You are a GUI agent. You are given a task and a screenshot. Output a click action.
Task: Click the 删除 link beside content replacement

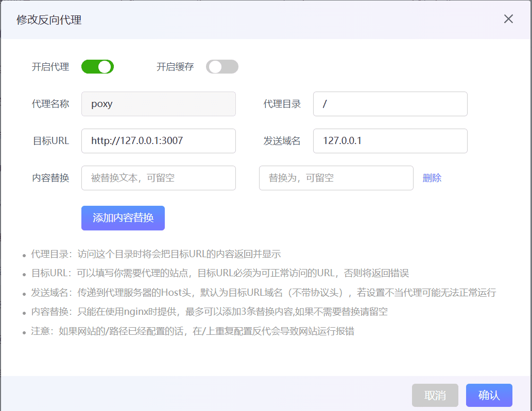click(432, 178)
